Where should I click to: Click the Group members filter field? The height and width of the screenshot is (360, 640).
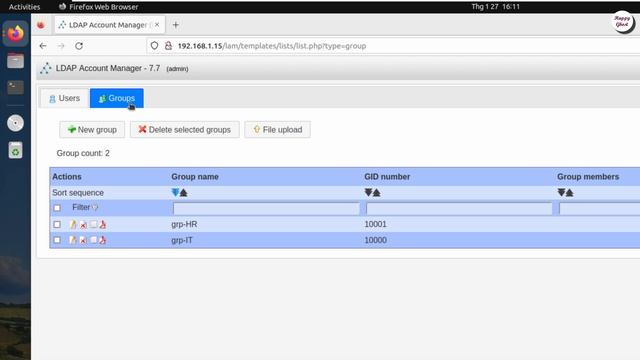(599, 209)
